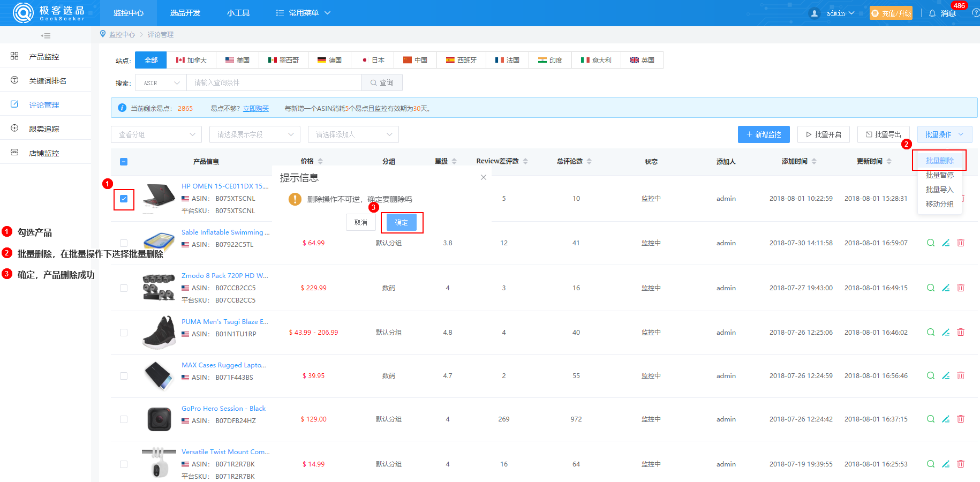The image size is (980, 482).
Task: Delete the GoPro Hero Session row
Action: 961,419
